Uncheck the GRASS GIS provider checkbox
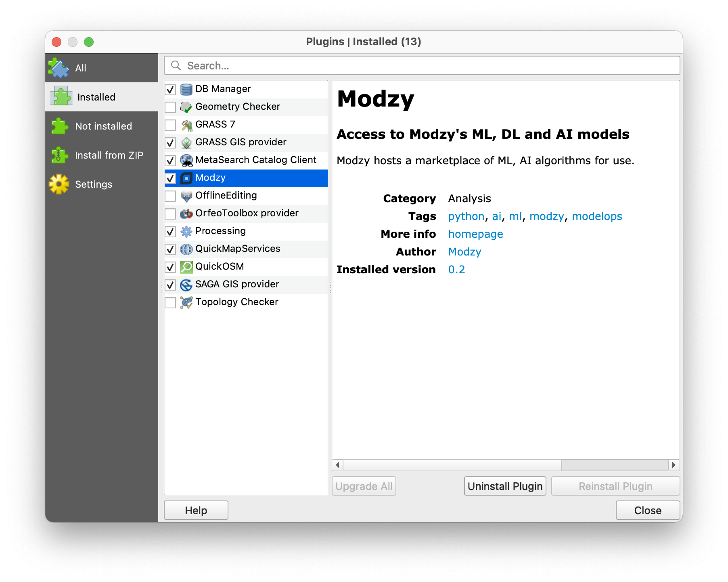Viewport: 728px width, 582px height. click(x=171, y=142)
